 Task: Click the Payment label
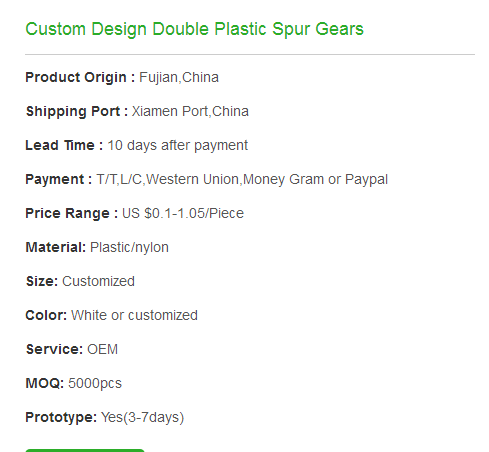pos(59,180)
